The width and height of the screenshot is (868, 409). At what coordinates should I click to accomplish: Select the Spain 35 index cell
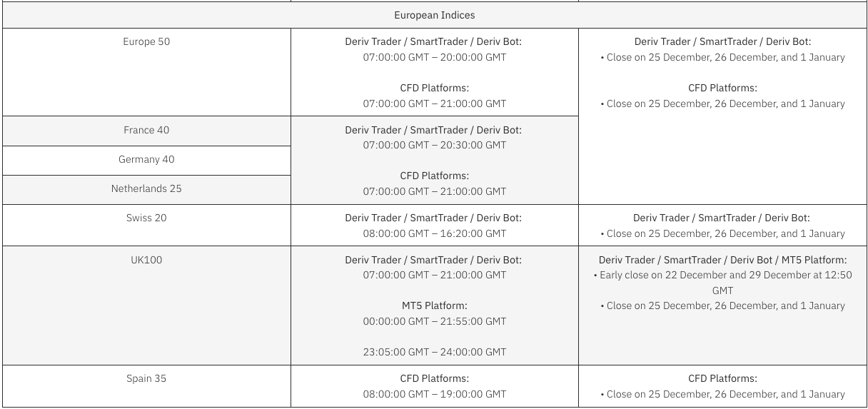tap(146, 378)
